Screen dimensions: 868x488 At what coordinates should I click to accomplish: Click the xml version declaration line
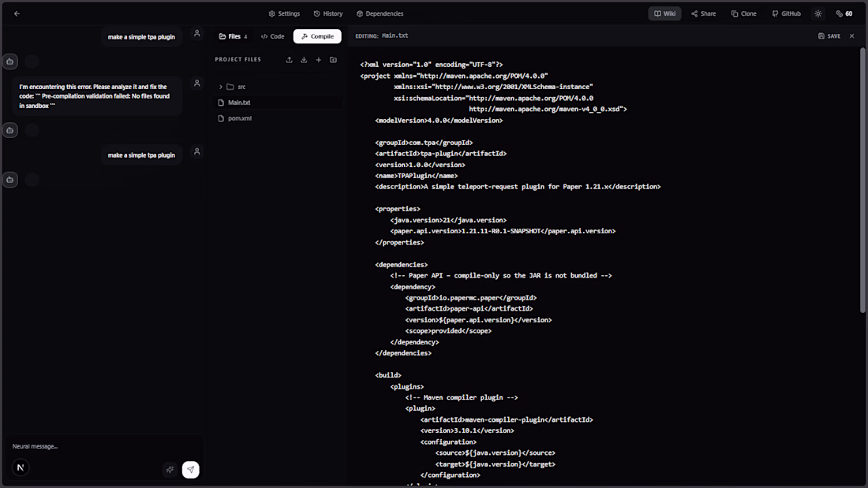[431, 65]
